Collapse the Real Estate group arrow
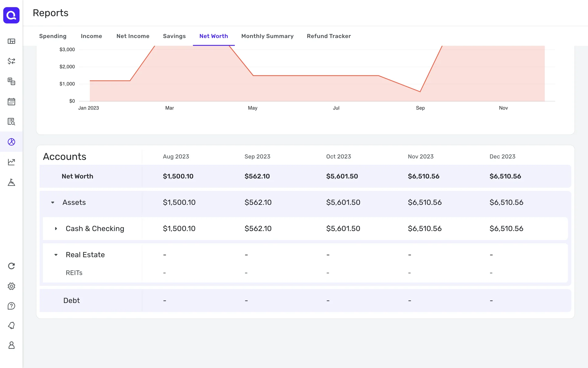588x368 pixels. [56, 255]
